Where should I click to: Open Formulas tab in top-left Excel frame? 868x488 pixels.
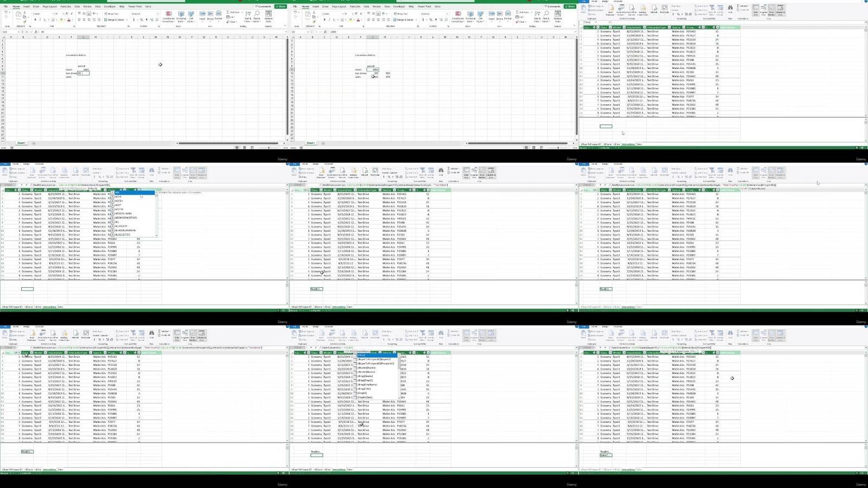click(66, 7)
